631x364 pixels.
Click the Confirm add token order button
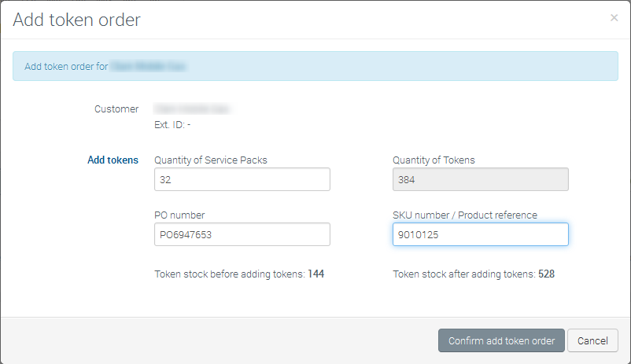click(x=501, y=340)
